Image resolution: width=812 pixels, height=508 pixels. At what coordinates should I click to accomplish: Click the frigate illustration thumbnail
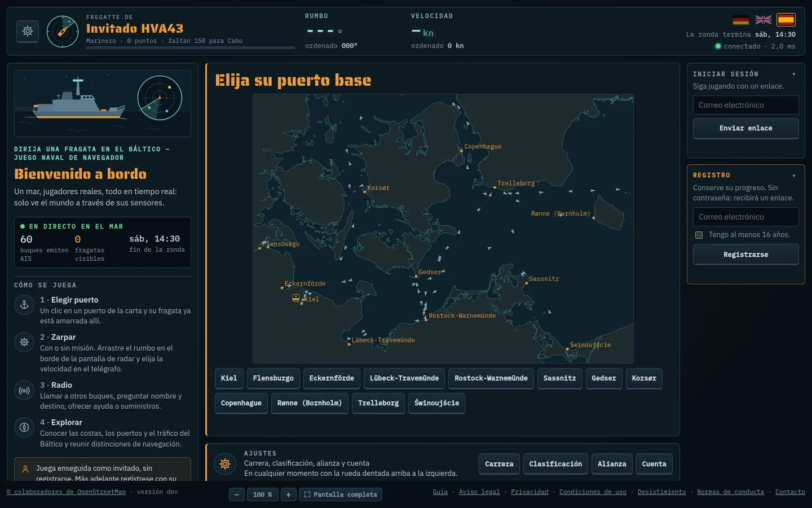point(103,103)
